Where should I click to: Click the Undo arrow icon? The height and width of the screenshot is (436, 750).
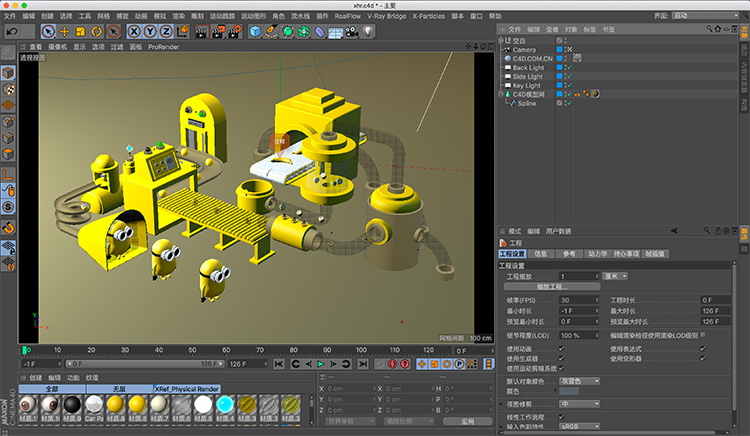[12, 32]
